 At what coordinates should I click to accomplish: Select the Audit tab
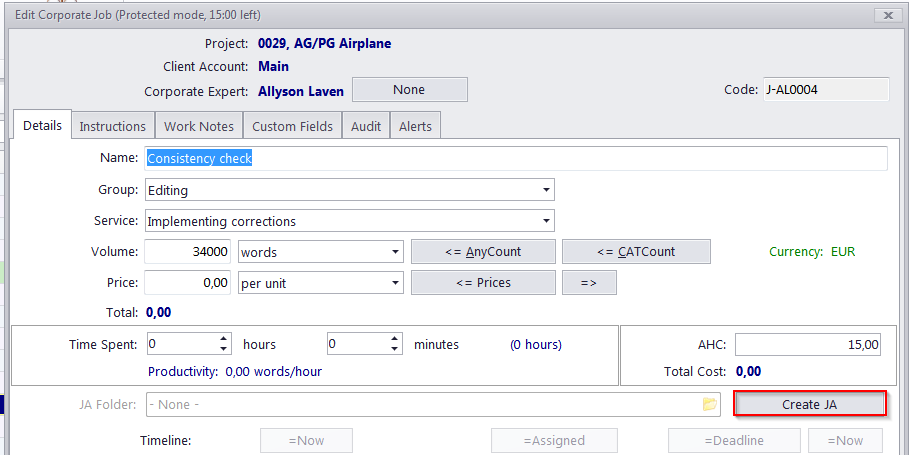pos(366,126)
